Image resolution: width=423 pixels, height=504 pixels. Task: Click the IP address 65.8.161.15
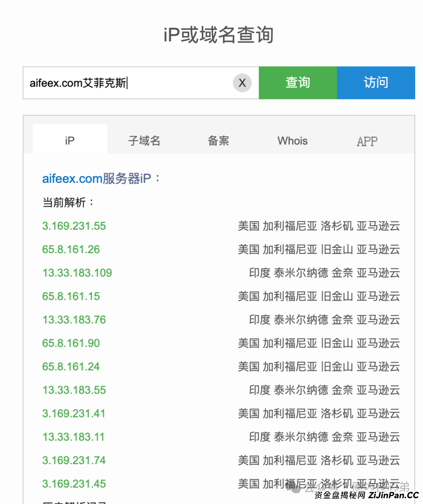pyautogui.click(x=71, y=296)
